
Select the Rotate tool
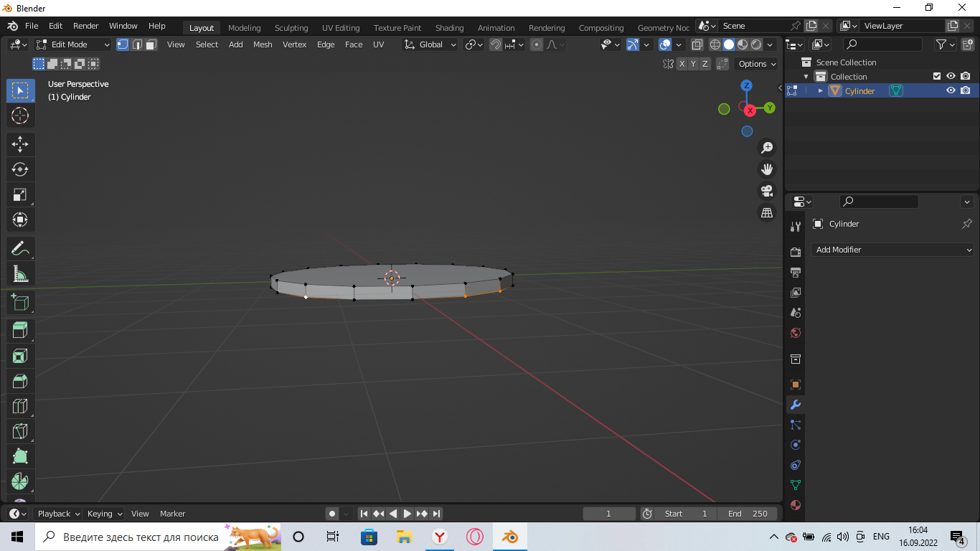click(20, 169)
